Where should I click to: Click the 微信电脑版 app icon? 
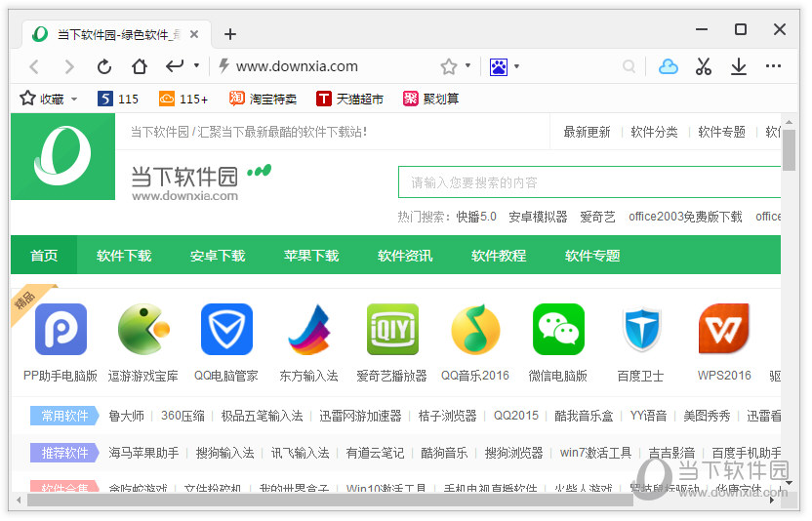558,329
